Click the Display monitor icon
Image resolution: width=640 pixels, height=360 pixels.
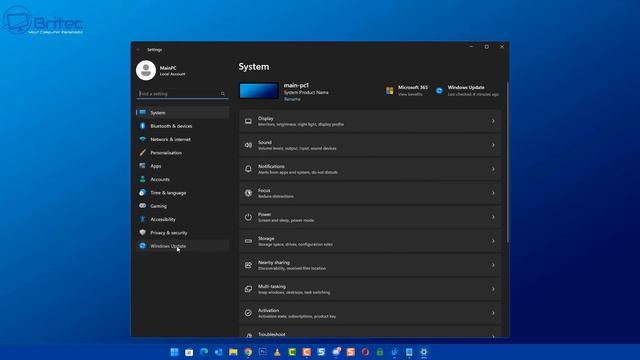(x=248, y=121)
